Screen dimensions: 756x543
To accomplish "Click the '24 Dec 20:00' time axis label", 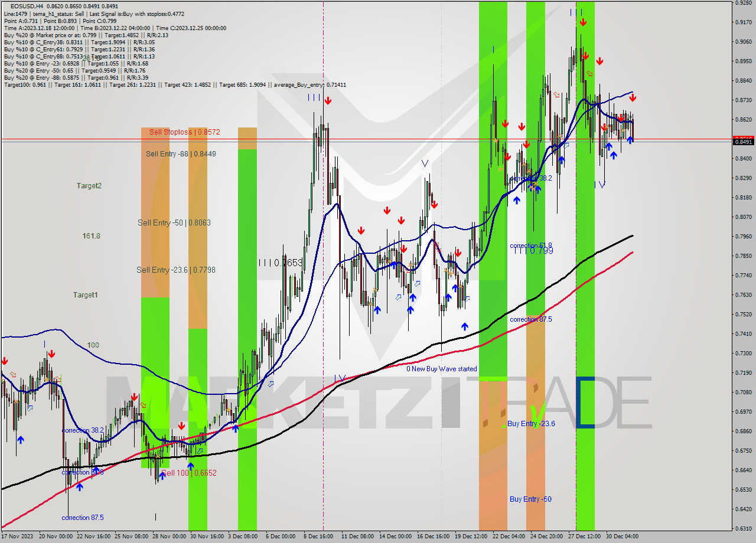I will pyautogui.click(x=546, y=537).
